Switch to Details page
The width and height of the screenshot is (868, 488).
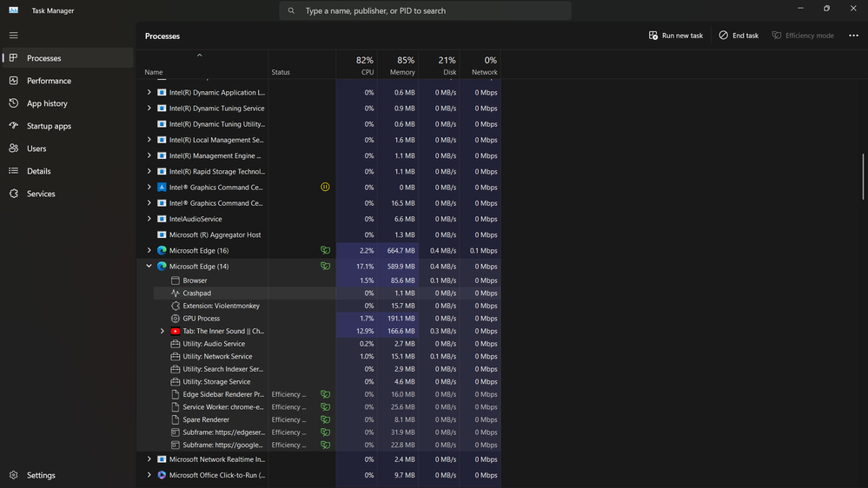[x=68, y=171]
